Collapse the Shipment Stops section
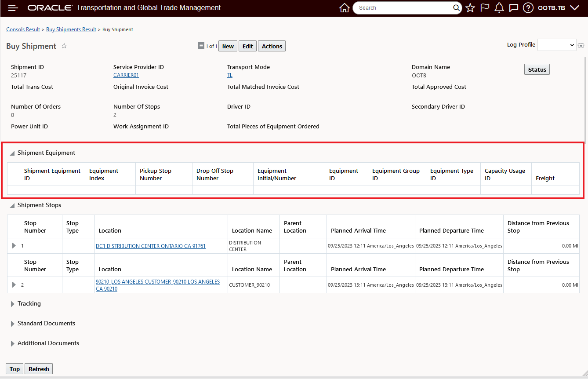 [x=12, y=206]
